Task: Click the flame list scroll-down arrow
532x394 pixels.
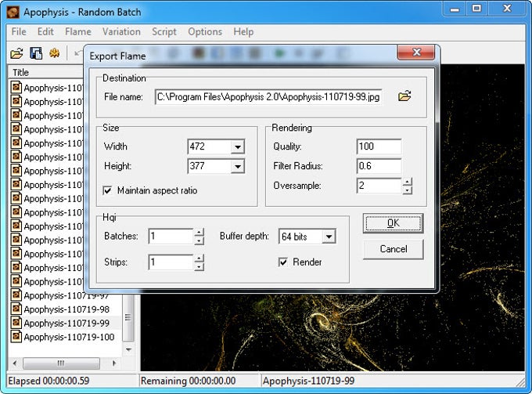Action: point(128,349)
